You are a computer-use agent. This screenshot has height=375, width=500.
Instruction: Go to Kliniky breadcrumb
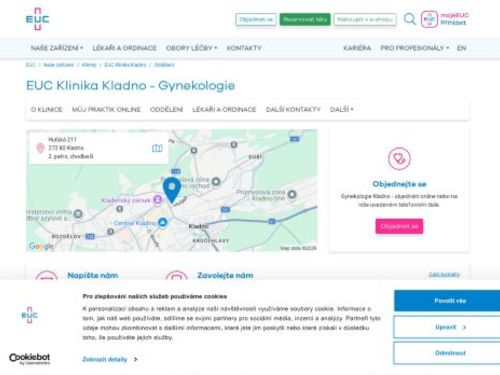tap(89, 65)
